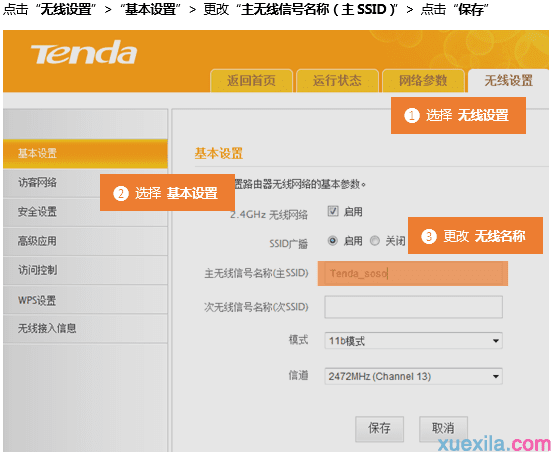Toggle the 2.4GHz 无线网络 启用 checkbox
The width and height of the screenshot is (559, 456).
[x=333, y=211]
